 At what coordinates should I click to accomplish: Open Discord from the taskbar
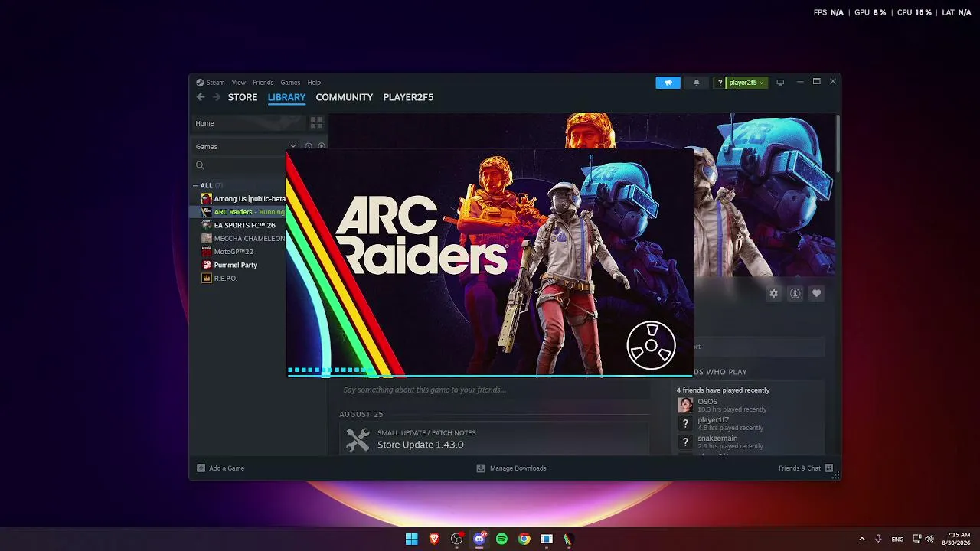click(479, 539)
